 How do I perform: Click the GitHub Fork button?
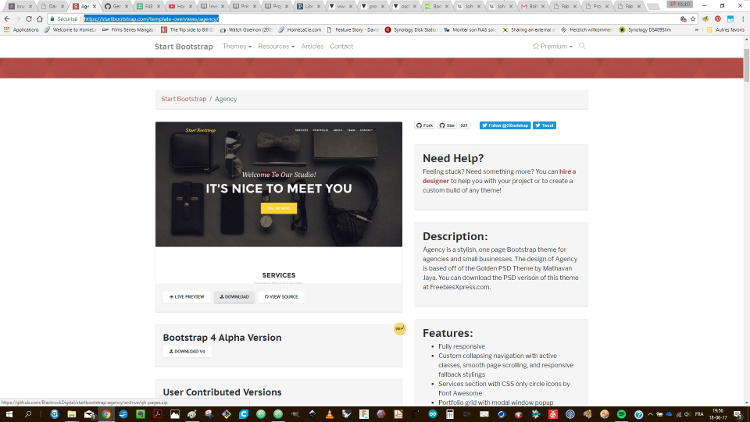(x=425, y=125)
